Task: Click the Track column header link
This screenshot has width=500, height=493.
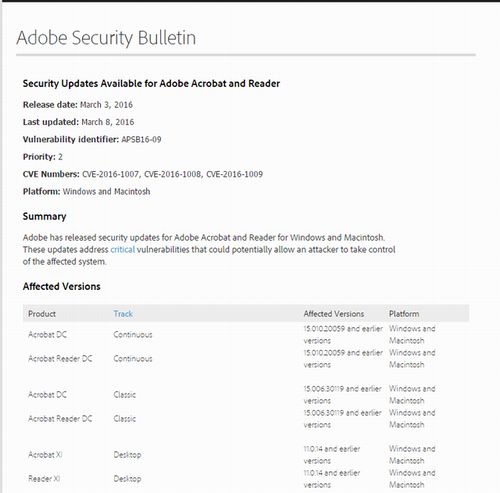Action: pyautogui.click(x=123, y=314)
